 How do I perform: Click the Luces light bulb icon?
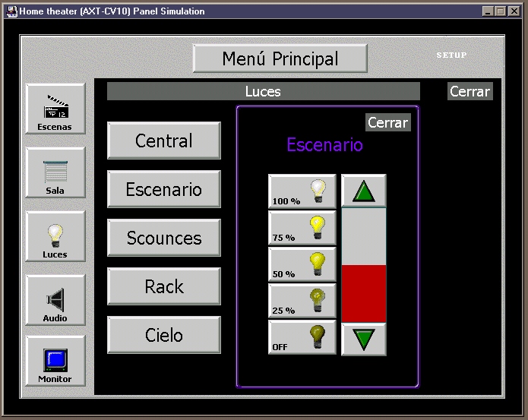(55, 237)
